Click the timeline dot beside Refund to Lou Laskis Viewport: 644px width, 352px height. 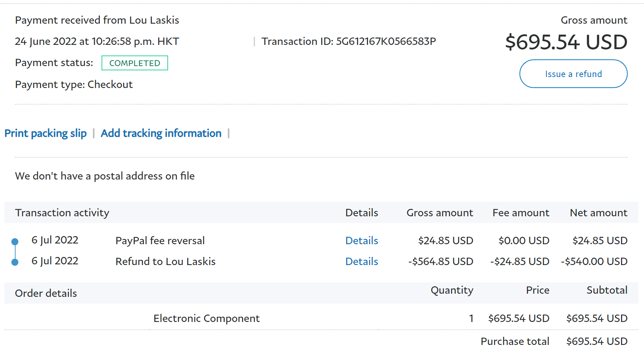click(x=15, y=262)
